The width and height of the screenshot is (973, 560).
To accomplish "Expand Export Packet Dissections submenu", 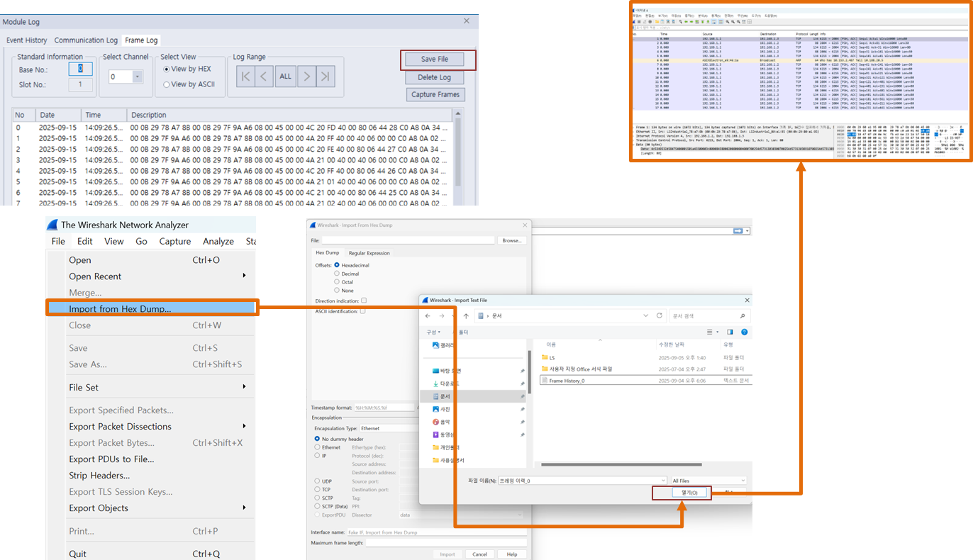I will 244,426.
